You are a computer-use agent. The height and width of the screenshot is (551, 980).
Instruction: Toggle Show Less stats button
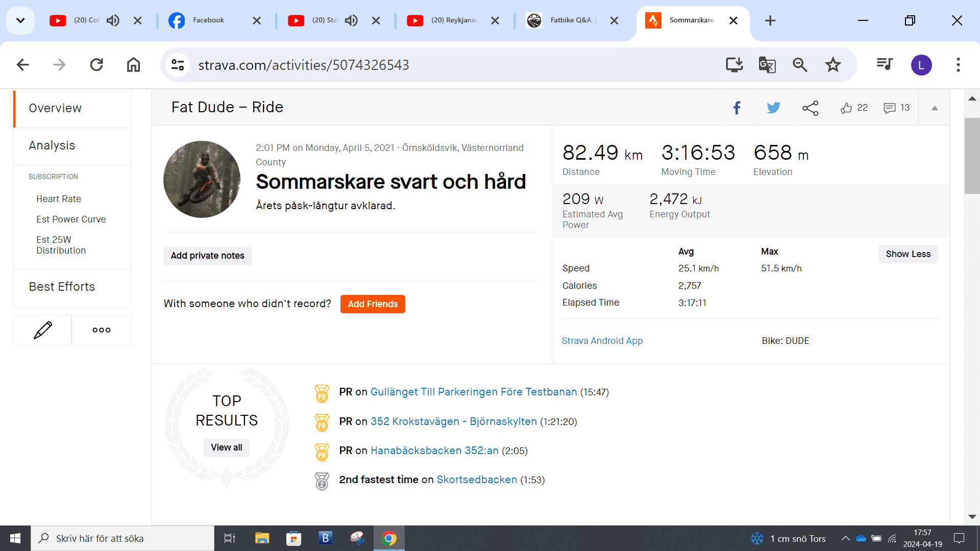coord(908,254)
